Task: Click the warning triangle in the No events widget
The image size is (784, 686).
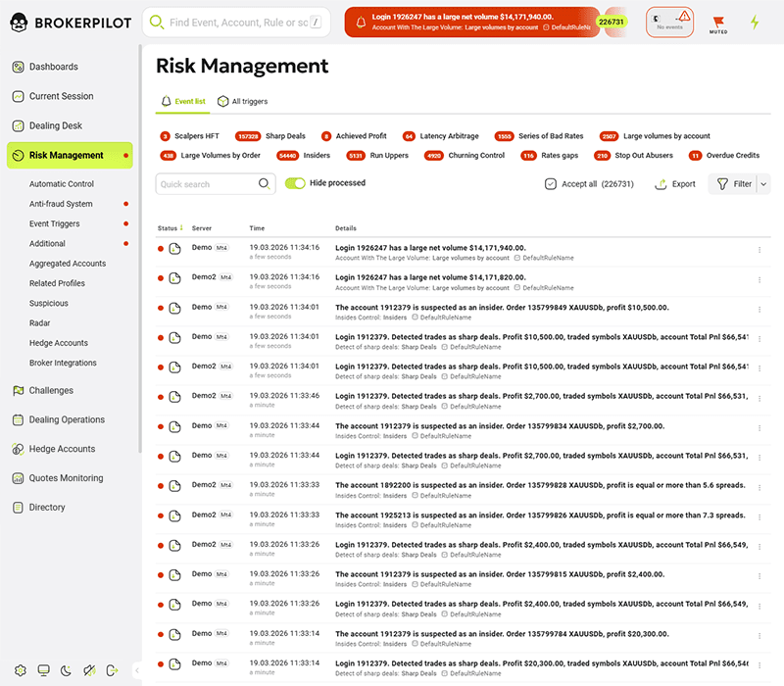Action: click(684, 17)
